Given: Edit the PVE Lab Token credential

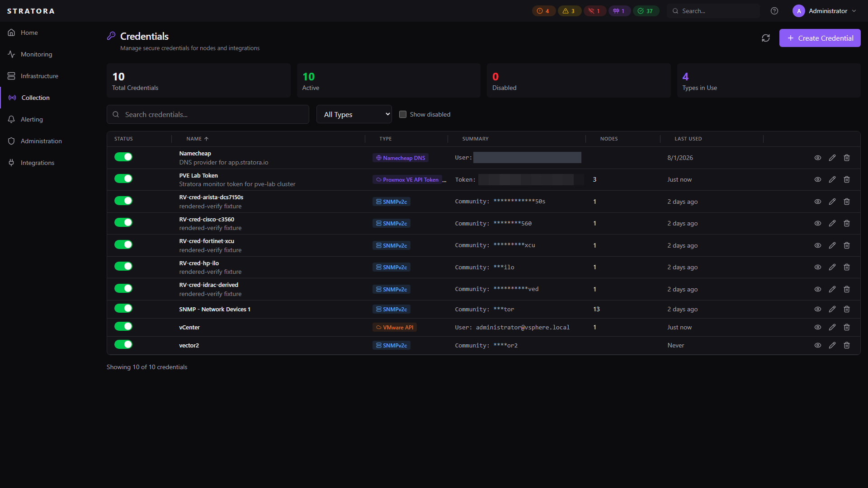Looking at the screenshot, I should click(832, 179).
